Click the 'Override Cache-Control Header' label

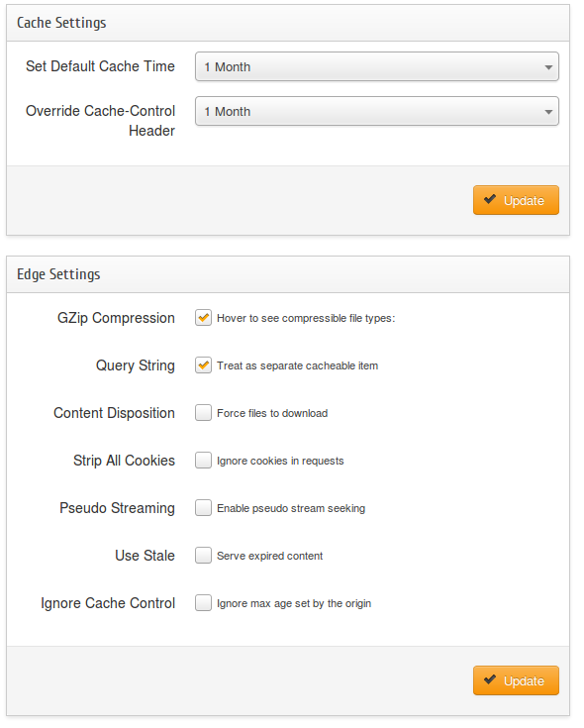tap(100, 121)
